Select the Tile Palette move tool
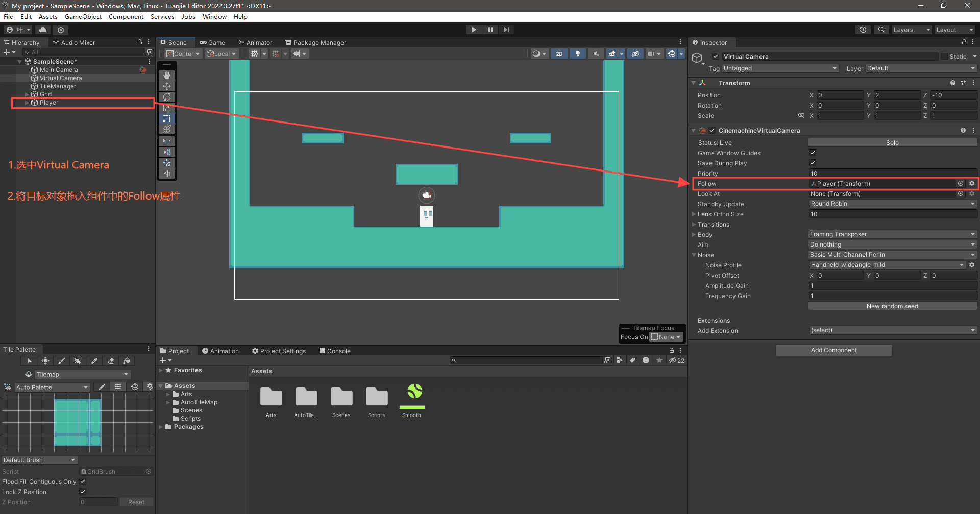 click(45, 361)
